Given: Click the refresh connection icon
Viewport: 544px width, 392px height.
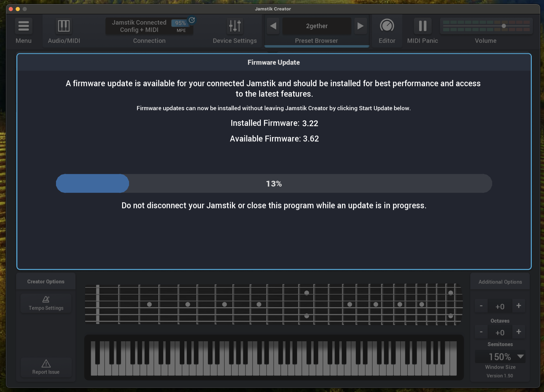Looking at the screenshot, I should point(192,20).
